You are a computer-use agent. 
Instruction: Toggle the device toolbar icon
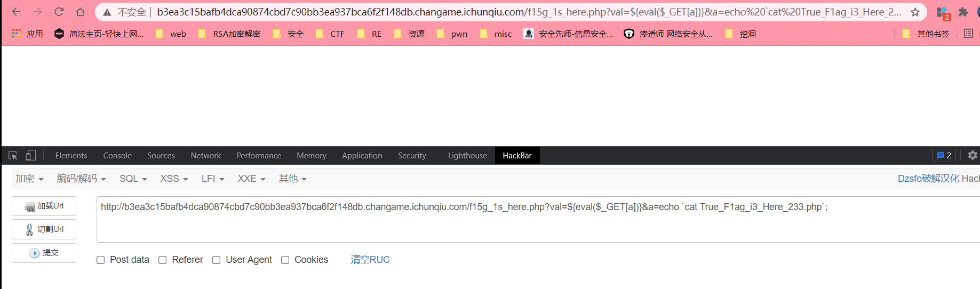(x=31, y=155)
